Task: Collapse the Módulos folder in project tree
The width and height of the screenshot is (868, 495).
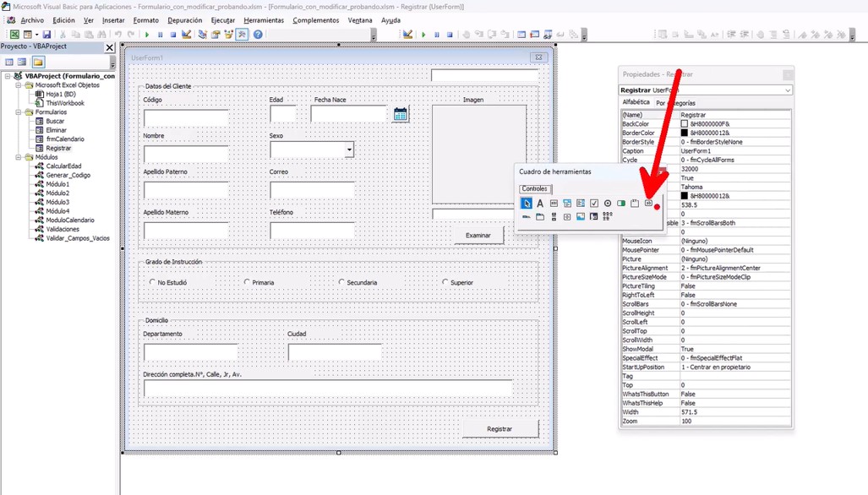Action: click(x=19, y=157)
